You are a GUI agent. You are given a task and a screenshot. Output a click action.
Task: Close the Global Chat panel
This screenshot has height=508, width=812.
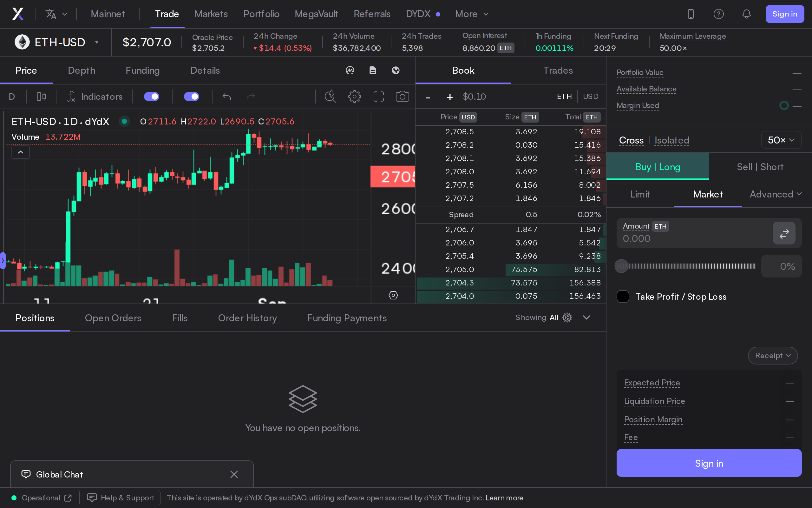[x=234, y=474]
